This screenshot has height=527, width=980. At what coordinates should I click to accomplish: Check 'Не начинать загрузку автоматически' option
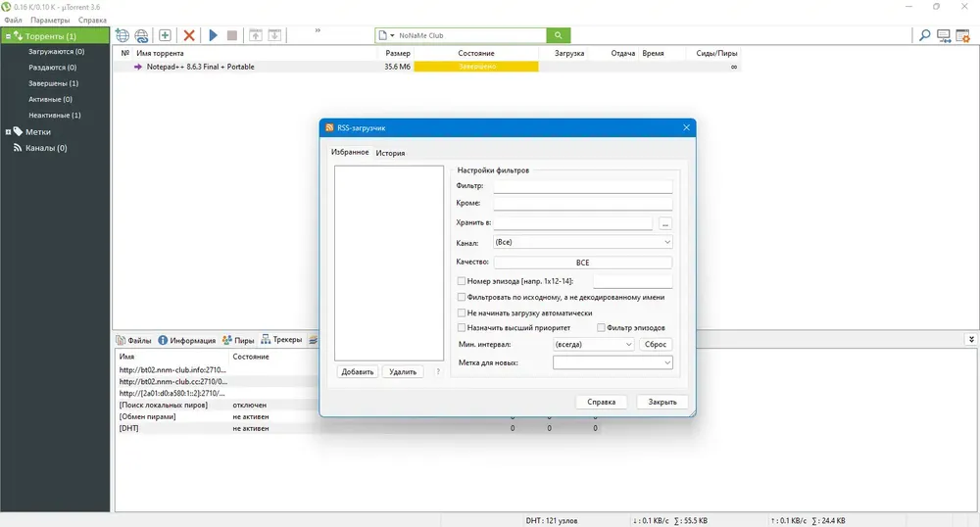(462, 312)
